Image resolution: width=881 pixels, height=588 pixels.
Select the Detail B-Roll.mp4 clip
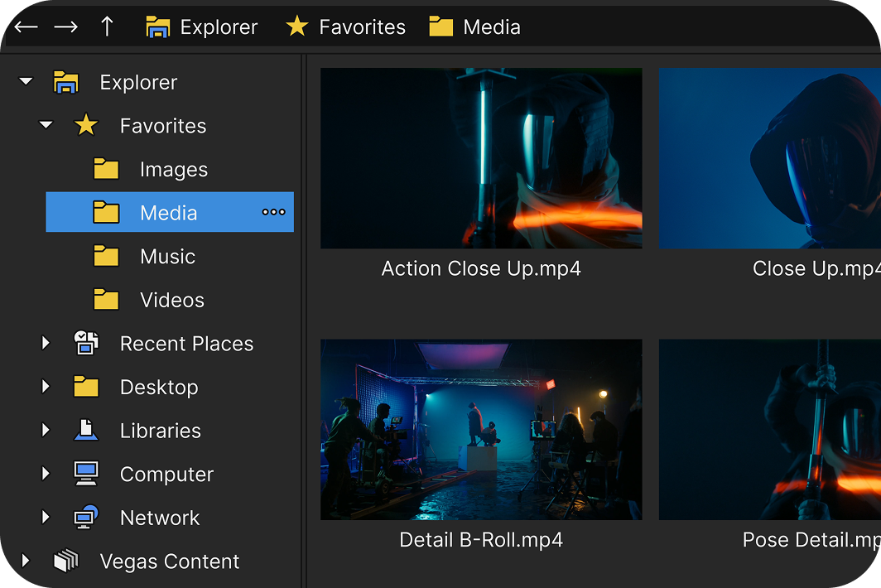(x=481, y=430)
